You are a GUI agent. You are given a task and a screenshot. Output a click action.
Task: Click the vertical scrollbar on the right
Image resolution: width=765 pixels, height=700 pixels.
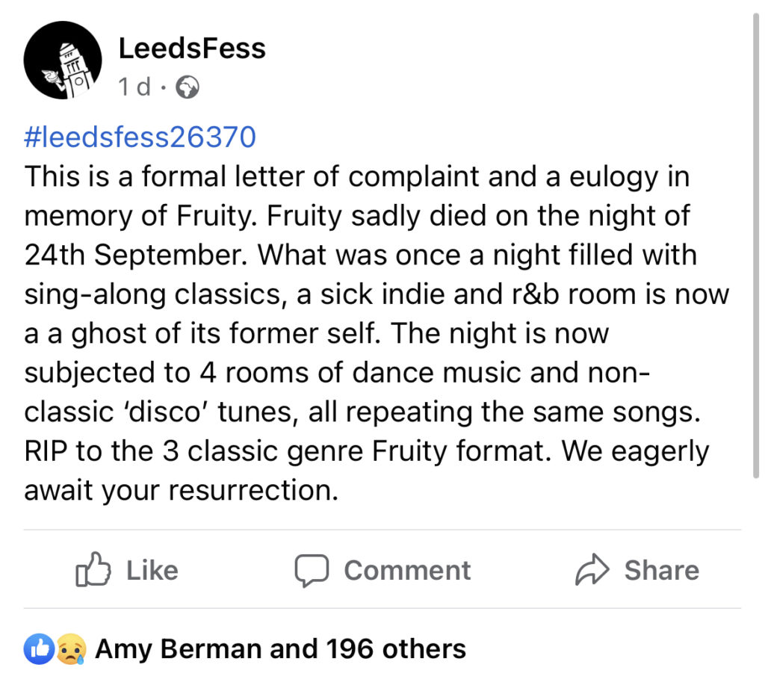[x=756, y=247]
